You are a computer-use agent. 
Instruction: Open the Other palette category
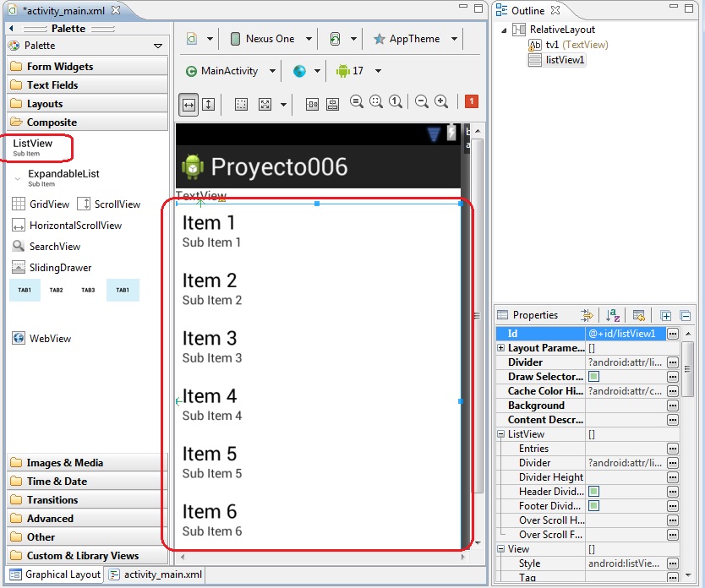87,536
